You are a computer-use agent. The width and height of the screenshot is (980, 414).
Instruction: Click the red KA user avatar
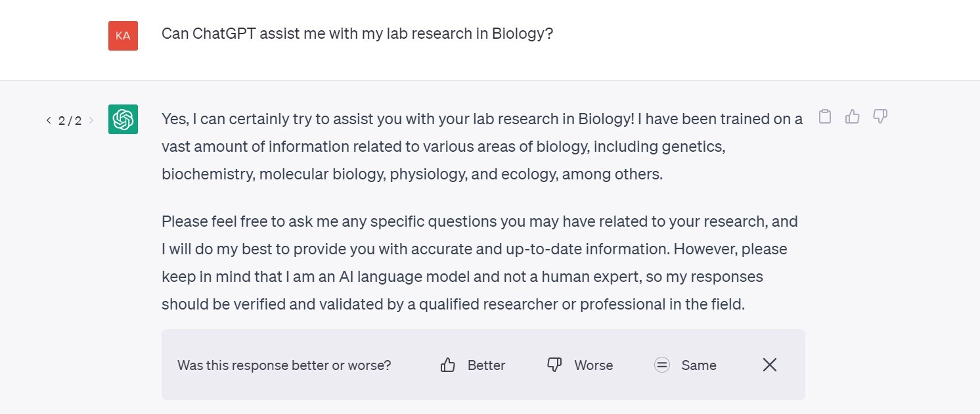(x=123, y=35)
